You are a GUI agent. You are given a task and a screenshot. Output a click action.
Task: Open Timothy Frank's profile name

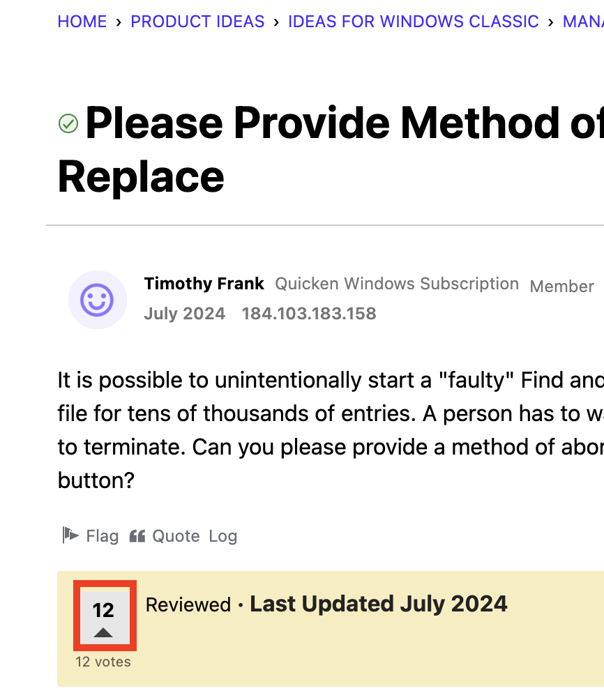point(204,284)
